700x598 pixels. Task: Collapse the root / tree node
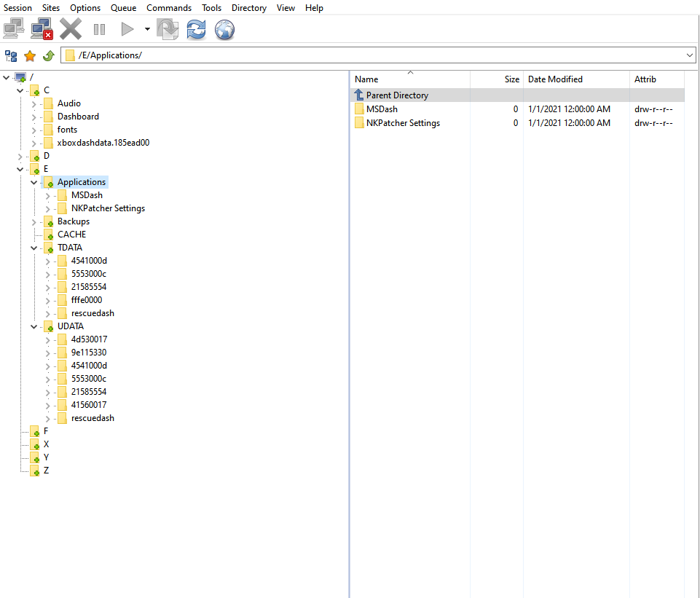click(7, 78)
